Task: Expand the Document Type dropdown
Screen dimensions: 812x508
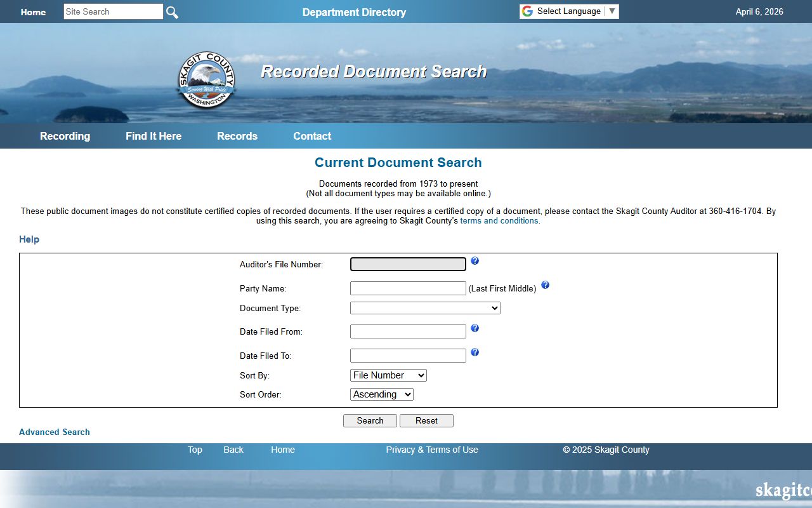Action: pyautogui.click(x=425, y=308)
